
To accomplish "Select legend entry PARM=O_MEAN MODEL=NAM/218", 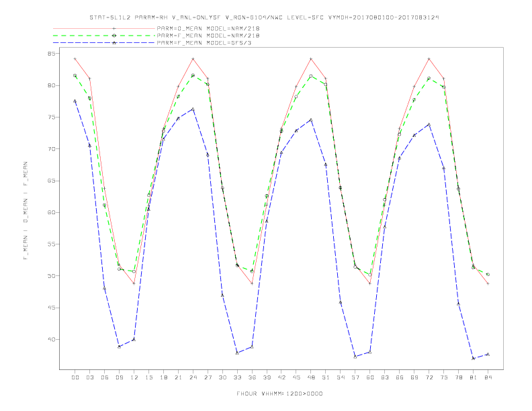I will click(208, 28).
